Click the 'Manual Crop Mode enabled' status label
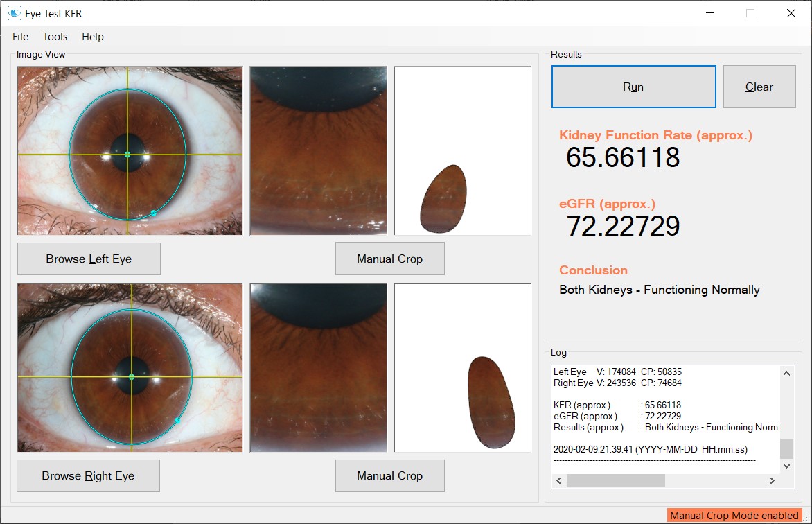 pos(734,515)
